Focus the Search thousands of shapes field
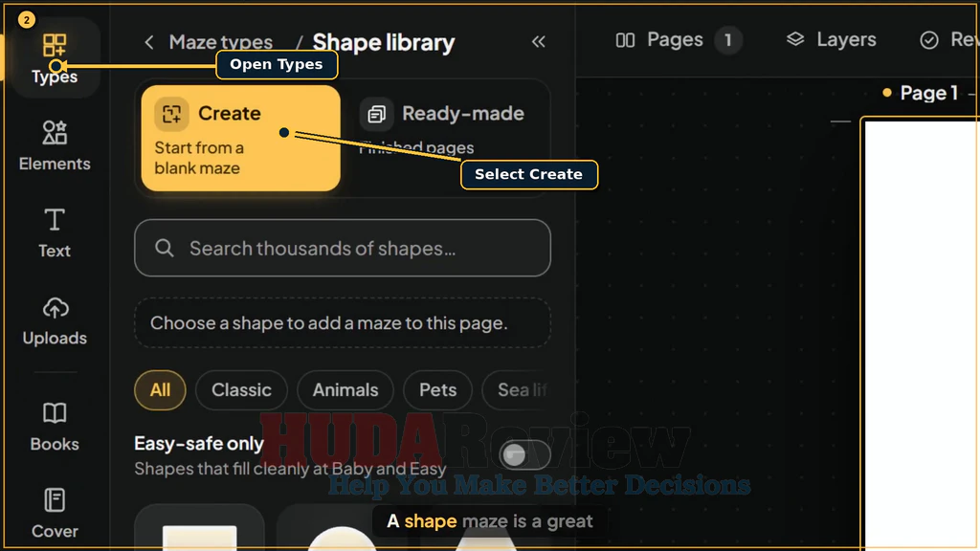Screen dimensions: 980x551 [343, 248]
